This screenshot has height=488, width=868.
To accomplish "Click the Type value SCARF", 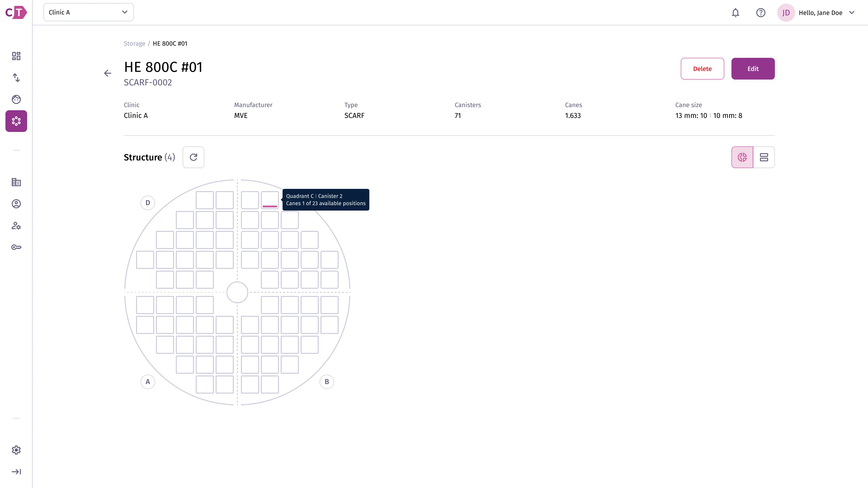I will pos(354,115).
